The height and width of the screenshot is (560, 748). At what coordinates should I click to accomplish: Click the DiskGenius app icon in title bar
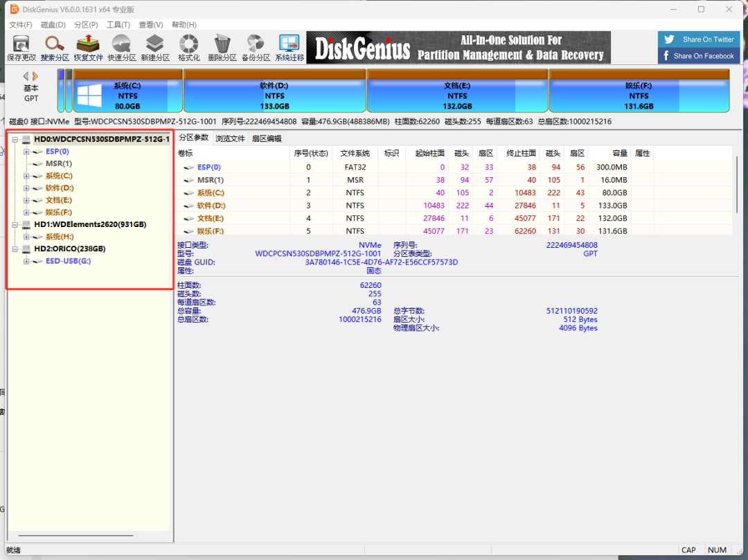pos(15,9)
